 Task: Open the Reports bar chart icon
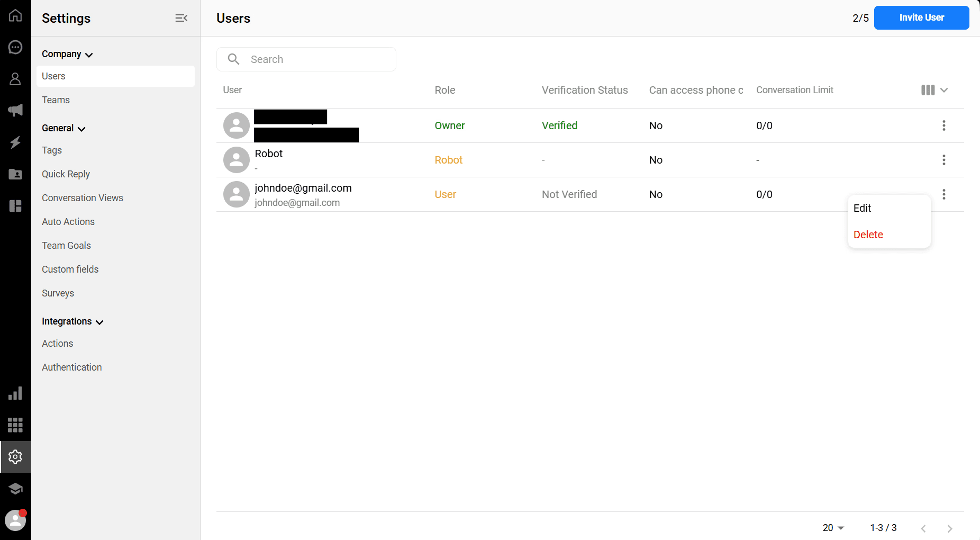coord(15,393)
